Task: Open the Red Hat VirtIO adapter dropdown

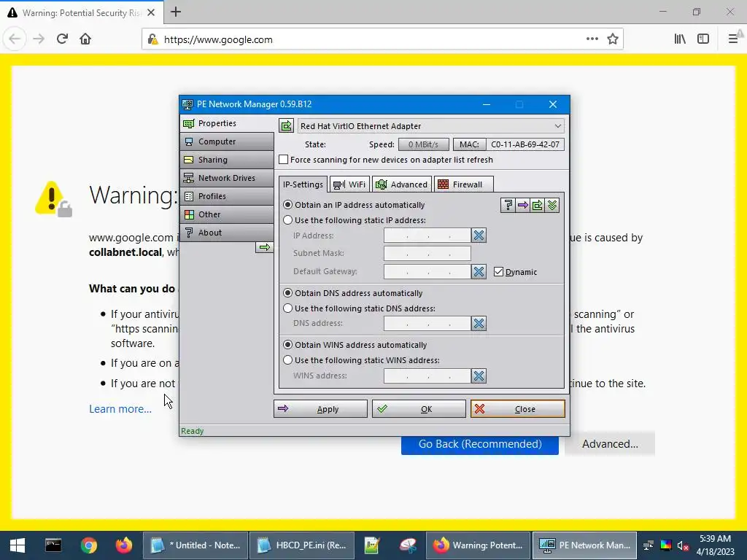Action: (x=431, y=126)
